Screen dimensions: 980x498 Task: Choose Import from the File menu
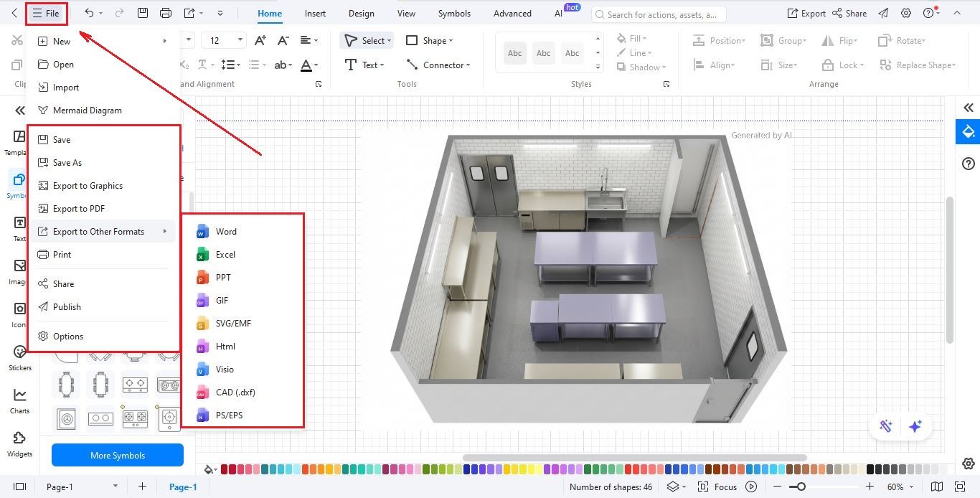(x=103, y=87)
